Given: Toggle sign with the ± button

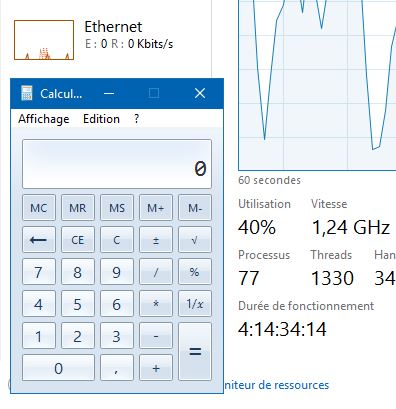Looking at the screenshot, I should 156,240.
